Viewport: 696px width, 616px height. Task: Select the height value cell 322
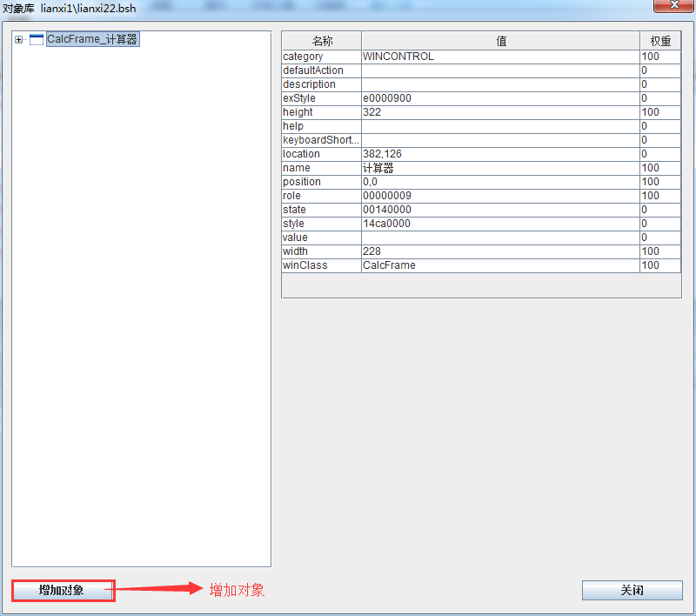point(501,112)
